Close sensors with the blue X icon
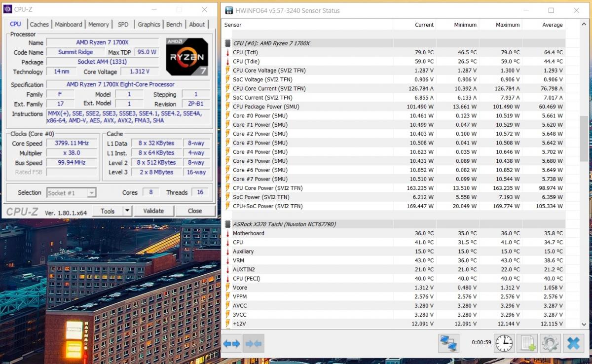The image size is (592, 364). tap(573, 343)
